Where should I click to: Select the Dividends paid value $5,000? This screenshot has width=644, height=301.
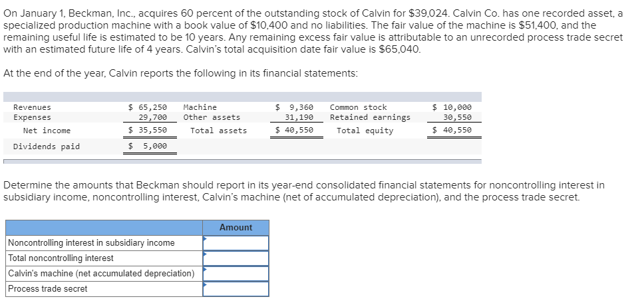point(148,147)
